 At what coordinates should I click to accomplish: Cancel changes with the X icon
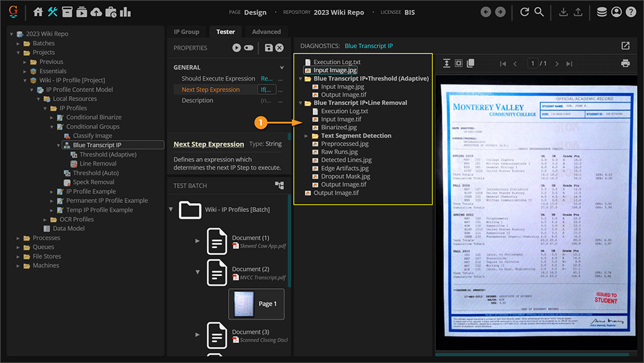tap(279, 48)
